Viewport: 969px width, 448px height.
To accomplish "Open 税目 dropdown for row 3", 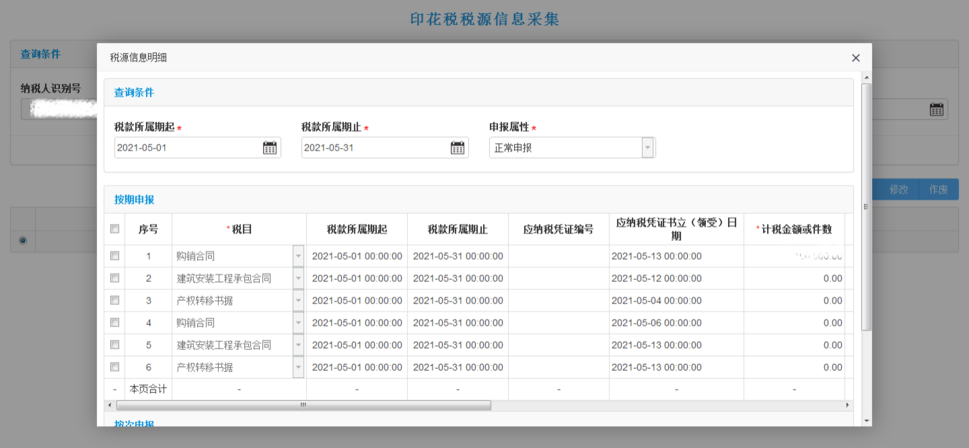I will point(298,300).
